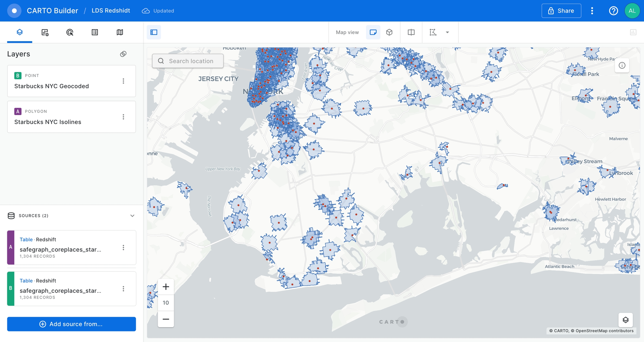Enable split map view

411,32
